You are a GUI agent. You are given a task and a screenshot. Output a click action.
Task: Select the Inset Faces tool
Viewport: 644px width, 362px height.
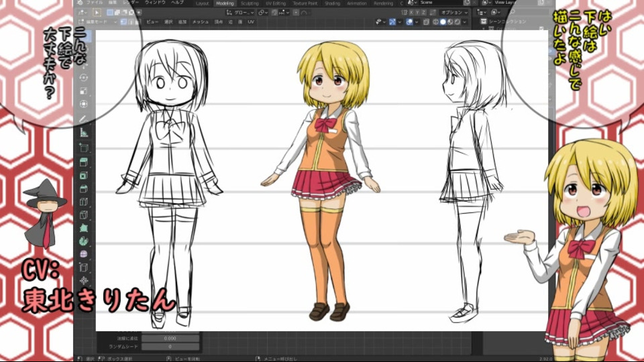coord(84,175)
